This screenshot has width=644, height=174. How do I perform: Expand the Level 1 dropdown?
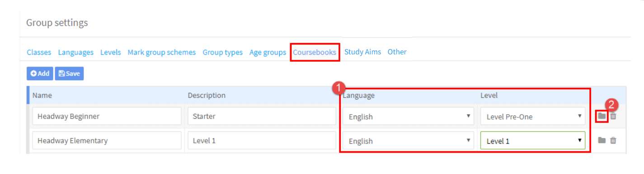click(x=533, y=141)
